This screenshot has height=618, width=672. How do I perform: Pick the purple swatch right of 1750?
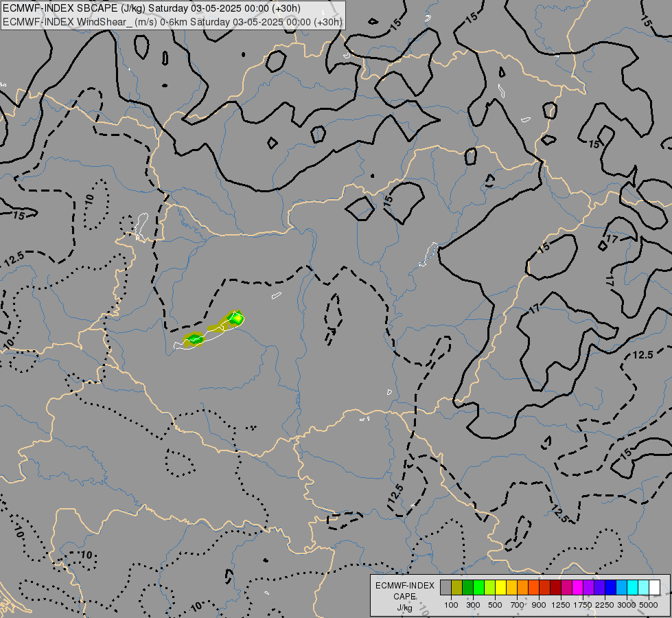pyautogui.click(x=588, y=587)
